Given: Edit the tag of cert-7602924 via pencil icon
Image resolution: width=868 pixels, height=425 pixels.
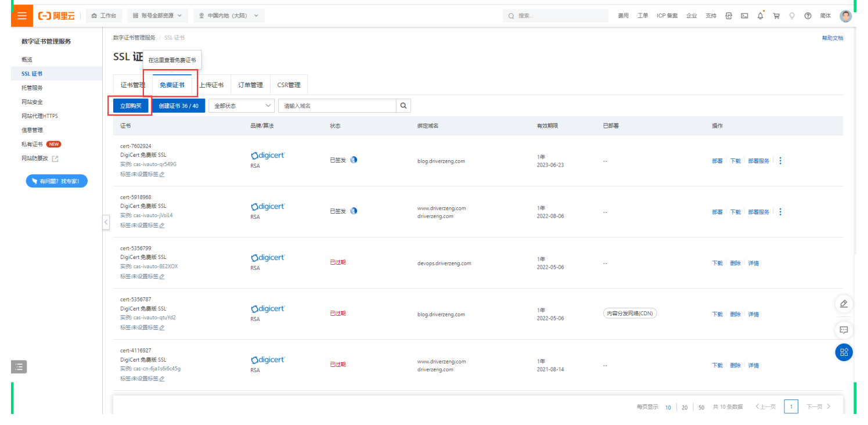Looking at the screenshot, I should [162, 174].
